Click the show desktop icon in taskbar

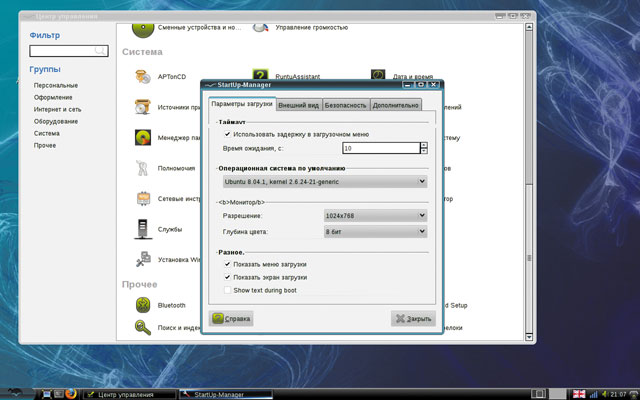tap(47, 394)
